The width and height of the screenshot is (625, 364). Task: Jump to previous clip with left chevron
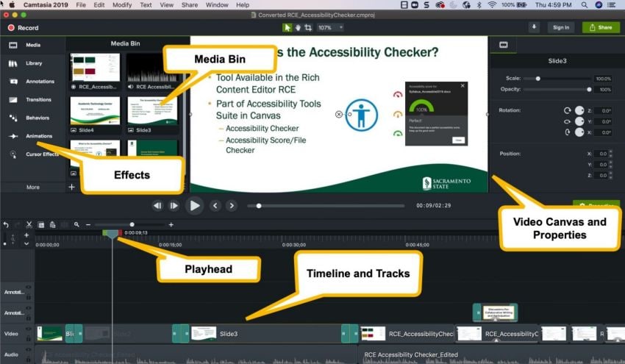pos(215,206)
